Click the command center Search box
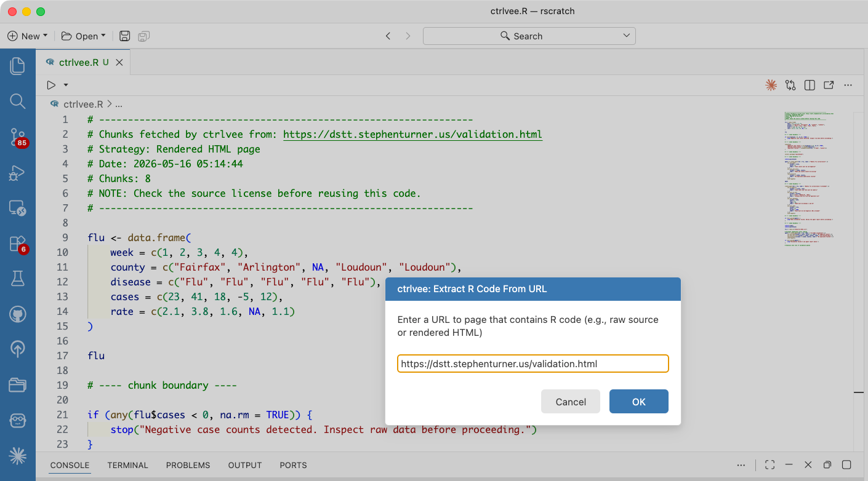This screenshot has height=481, width=868. tap(529, 36)
